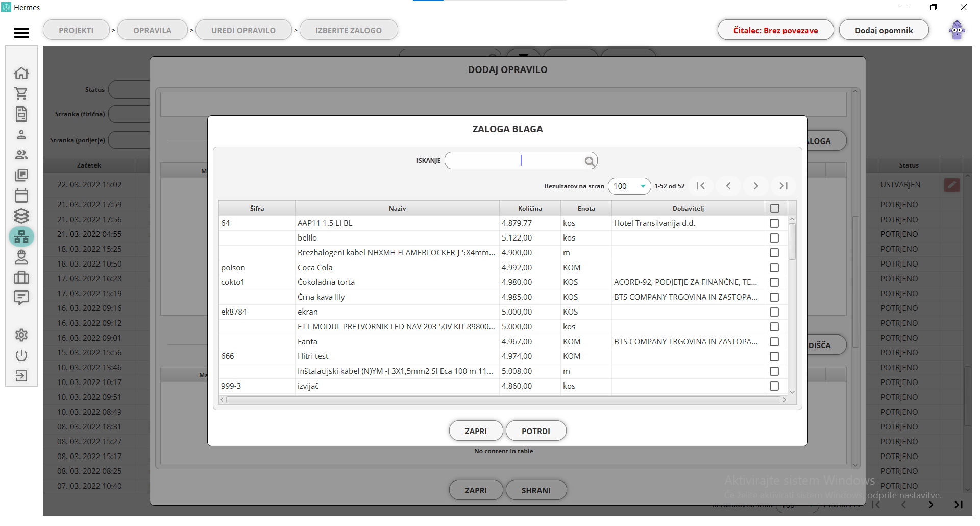980x526 pixels.
Task: Check the box for Brezhalogeni kabel row
Action: 774,253
